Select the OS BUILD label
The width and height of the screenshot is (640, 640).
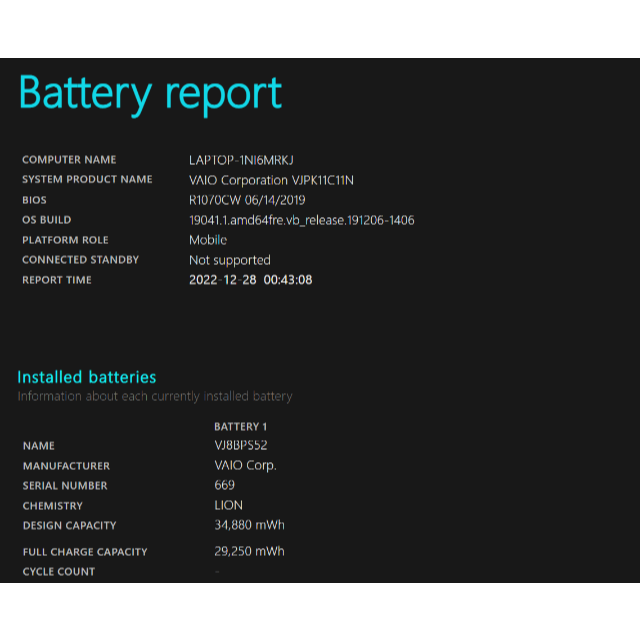tap(47, 220)
